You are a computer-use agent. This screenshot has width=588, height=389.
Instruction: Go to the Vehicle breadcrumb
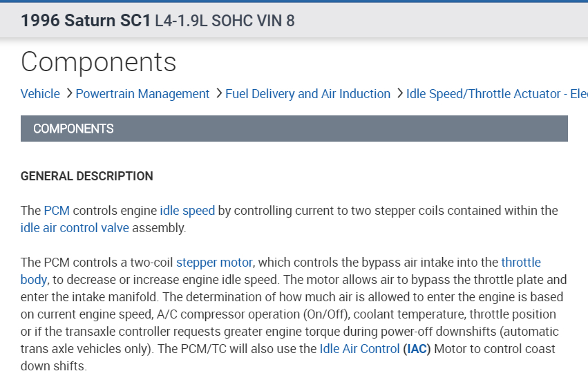coord(40,94)
